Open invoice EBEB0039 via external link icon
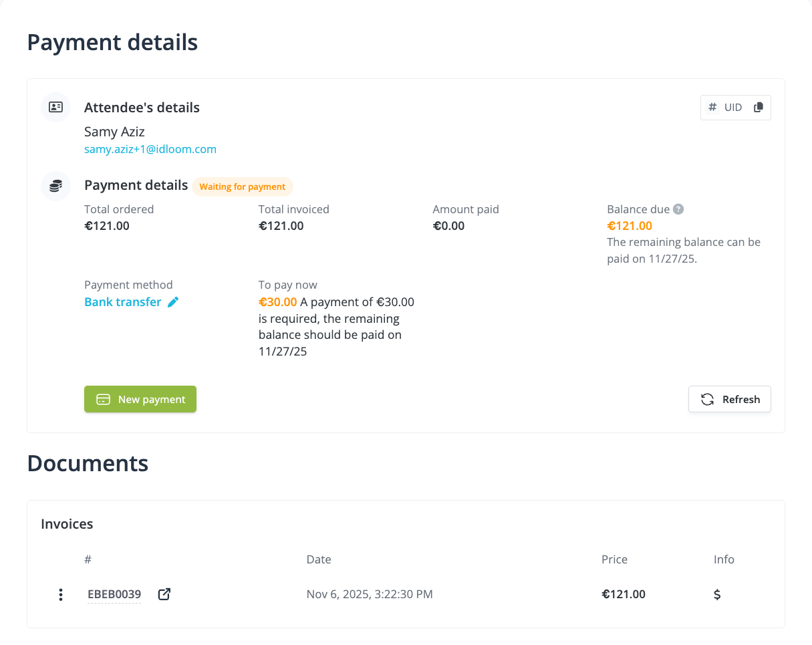812x645 pixels. click(x=164, y=594)
